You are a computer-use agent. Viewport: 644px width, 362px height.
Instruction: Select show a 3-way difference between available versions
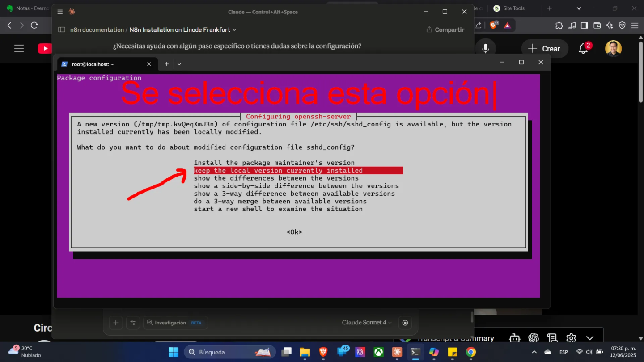tap(294, 194)
